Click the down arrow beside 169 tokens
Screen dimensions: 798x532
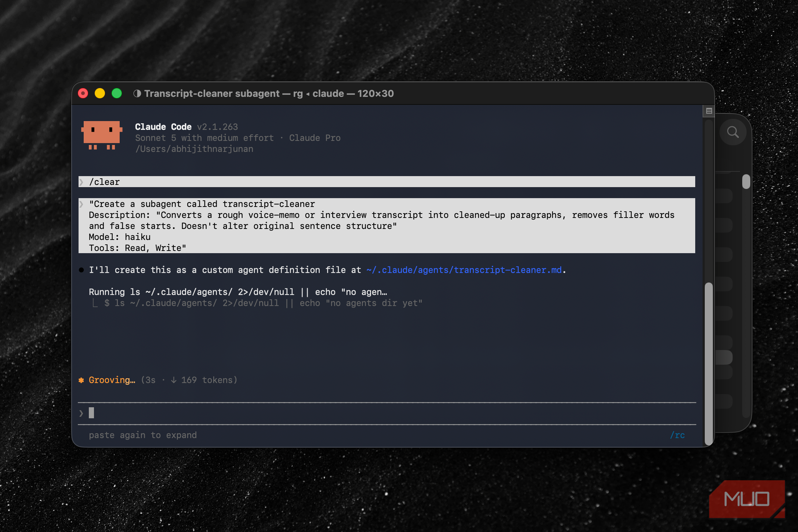tap(174, 380)
